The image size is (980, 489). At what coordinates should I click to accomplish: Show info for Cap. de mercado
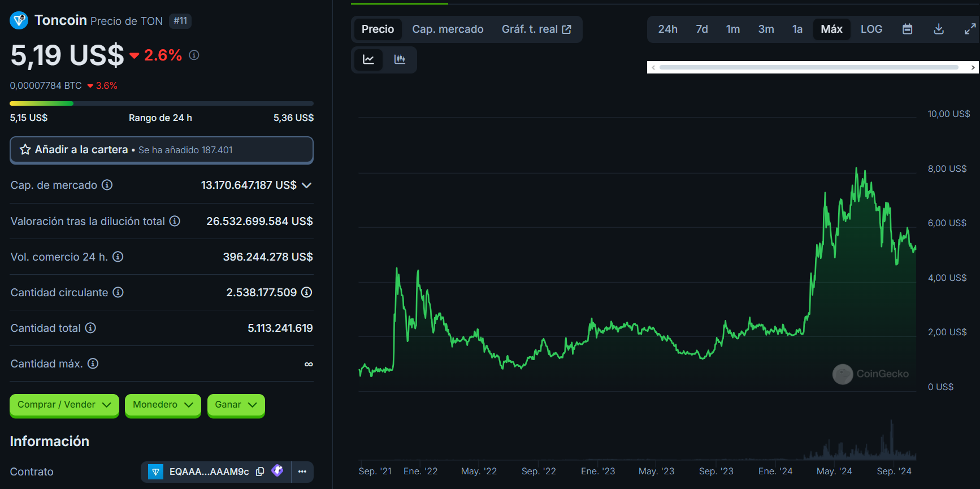click(x=107, y=185)
